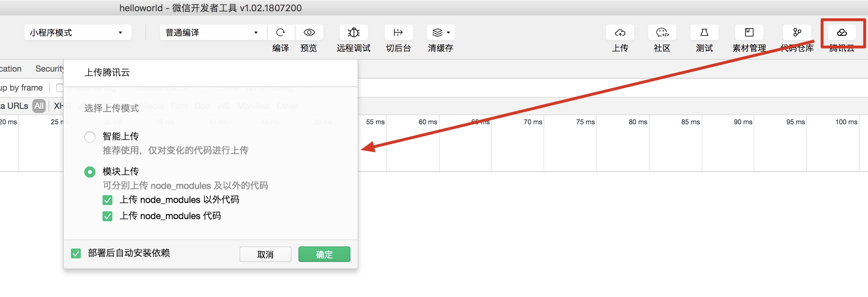Open the 测试 flask icon
The height and width of the screenshot is (297, 868).
[x=704, y=32]
